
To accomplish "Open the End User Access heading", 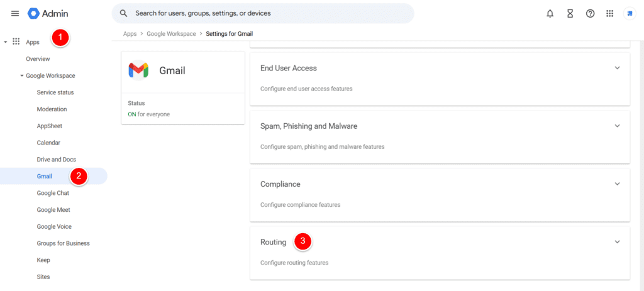I will coord(288,68).
